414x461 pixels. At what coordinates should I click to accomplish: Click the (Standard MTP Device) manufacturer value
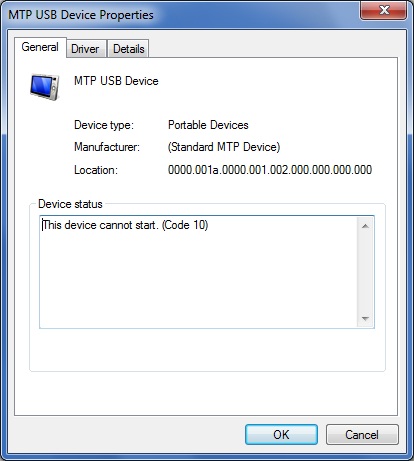[224, 147]
